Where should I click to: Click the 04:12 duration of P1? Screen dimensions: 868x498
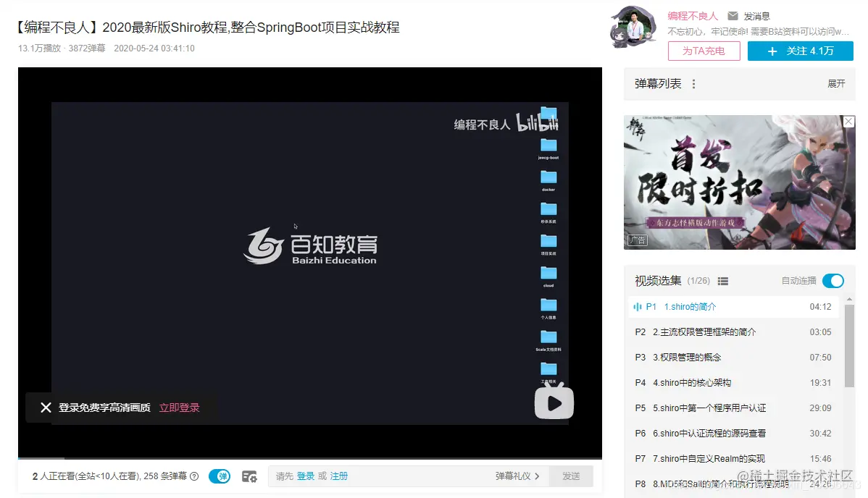tap(820, 307)
